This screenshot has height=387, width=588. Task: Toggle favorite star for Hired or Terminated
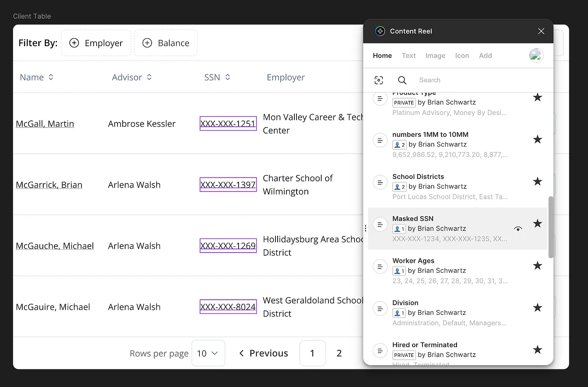[537, 350]
